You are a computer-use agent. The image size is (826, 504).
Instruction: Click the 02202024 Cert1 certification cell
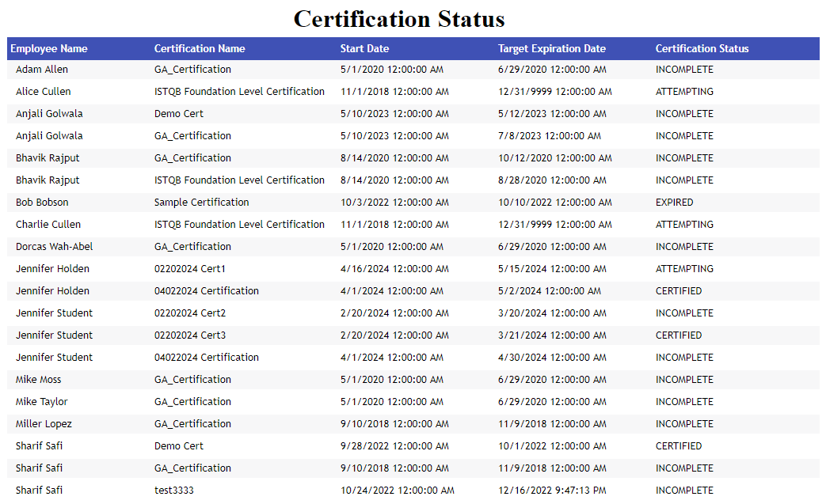(190, 269)
